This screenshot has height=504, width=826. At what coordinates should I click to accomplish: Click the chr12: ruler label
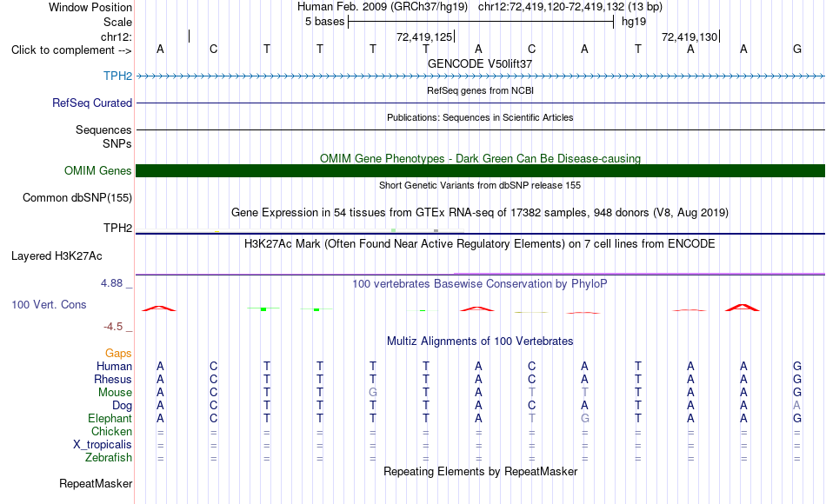click(x=116, y=36)
